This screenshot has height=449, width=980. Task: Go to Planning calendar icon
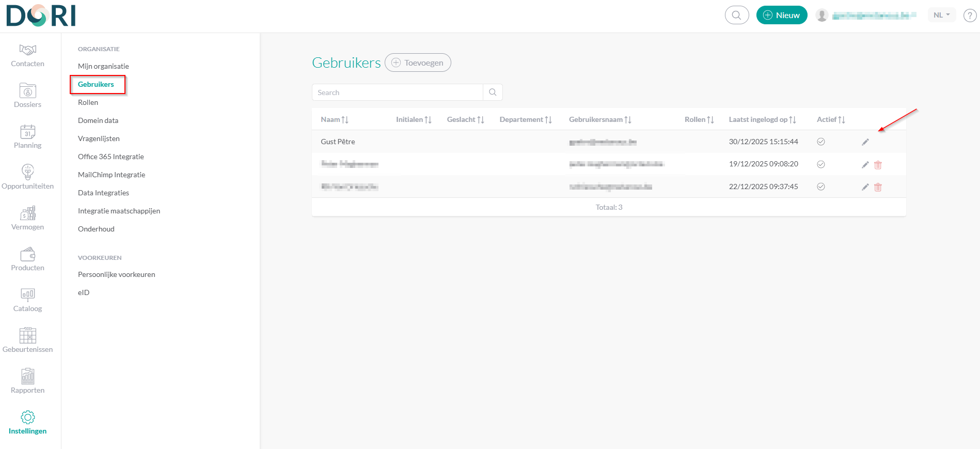(28, 132)
